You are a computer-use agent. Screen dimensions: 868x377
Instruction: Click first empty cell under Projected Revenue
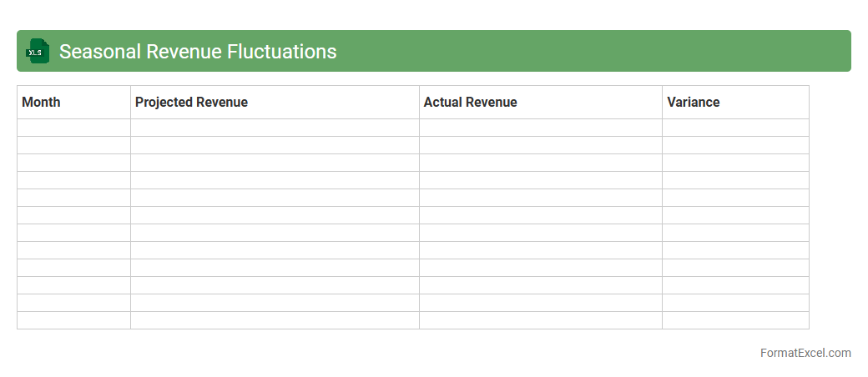[275, 128]
